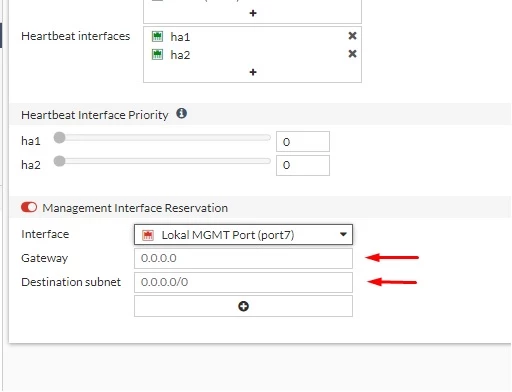
Task: Click into the Destination subnet field
Action: [x=243, y=282]
